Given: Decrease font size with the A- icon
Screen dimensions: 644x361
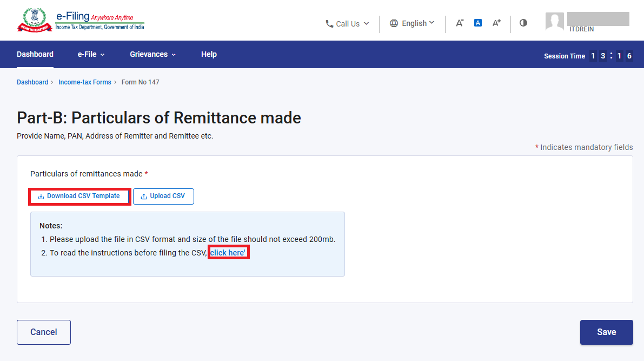Looking at the screenshot, I should [x=460, y=23].
